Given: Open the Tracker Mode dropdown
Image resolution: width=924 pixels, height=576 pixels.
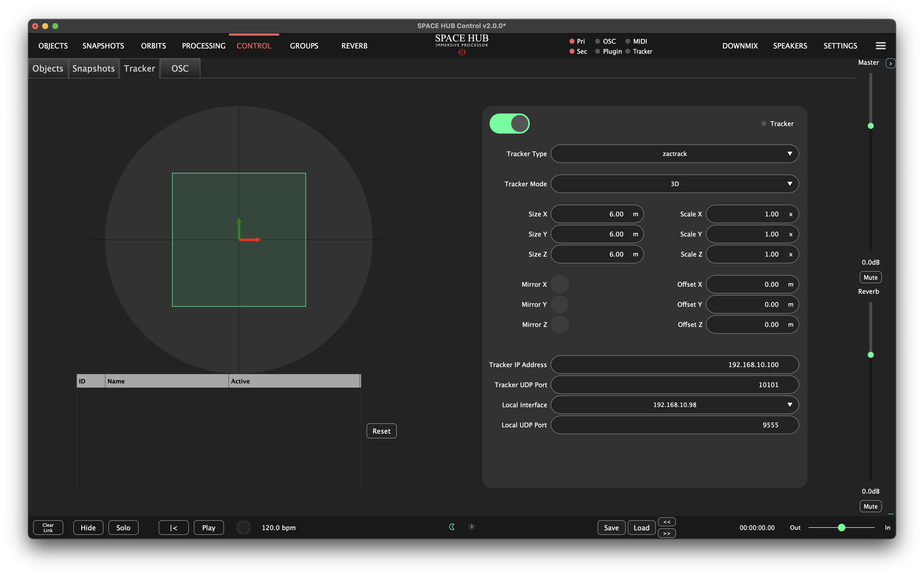Looking at the screenshot, I should [674, 184].
